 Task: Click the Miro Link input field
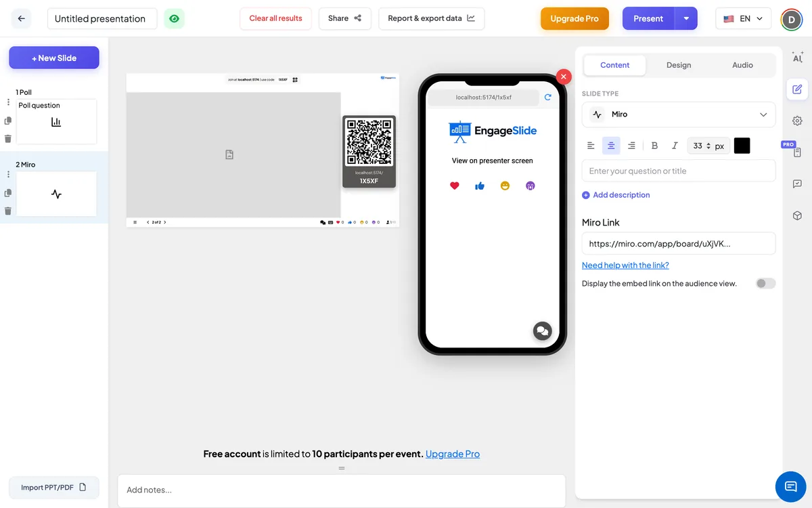click(x=679, y=244)
